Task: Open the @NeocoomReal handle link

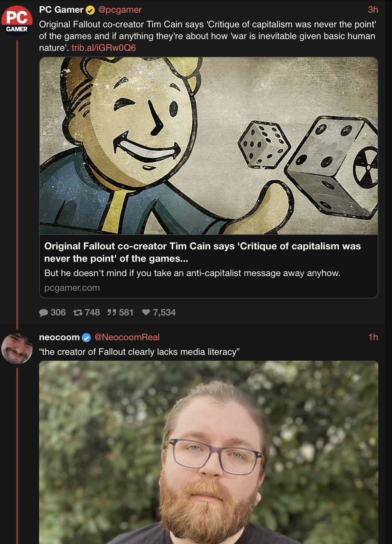Action: pyautogui.click(x=127, y=337)
